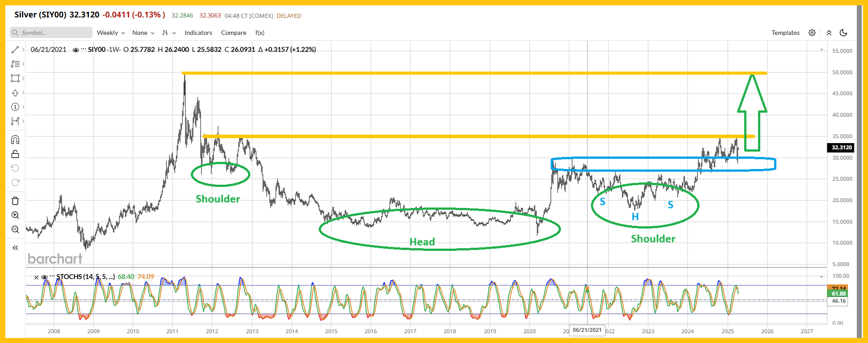This screenshot has width=868, height=343.
Task: Select the rectangle shape drawing tool
Action: coord(15,78)
